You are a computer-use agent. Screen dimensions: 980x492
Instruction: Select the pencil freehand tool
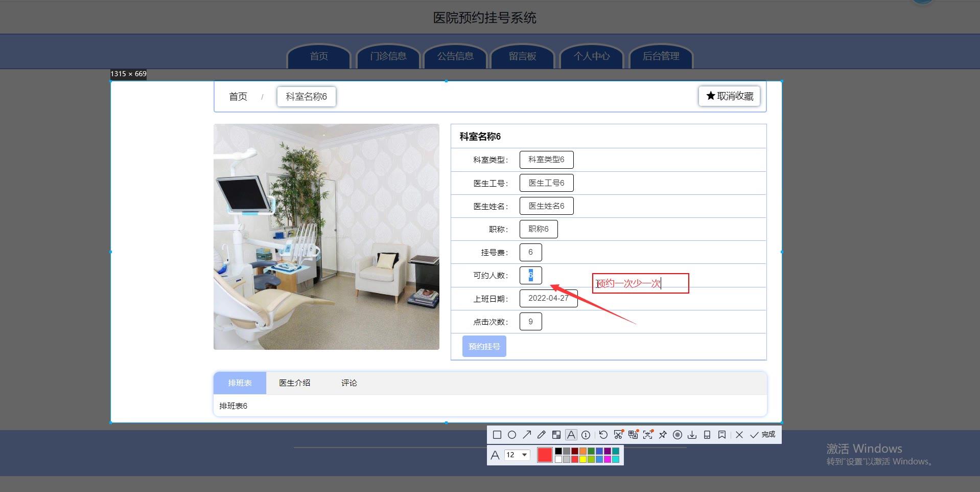[x=542, y=435]
